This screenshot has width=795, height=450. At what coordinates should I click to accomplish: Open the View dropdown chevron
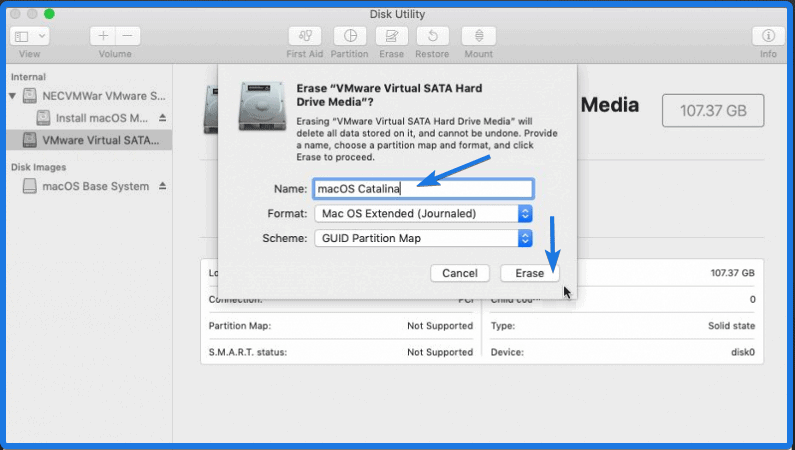tap(42, 36)
